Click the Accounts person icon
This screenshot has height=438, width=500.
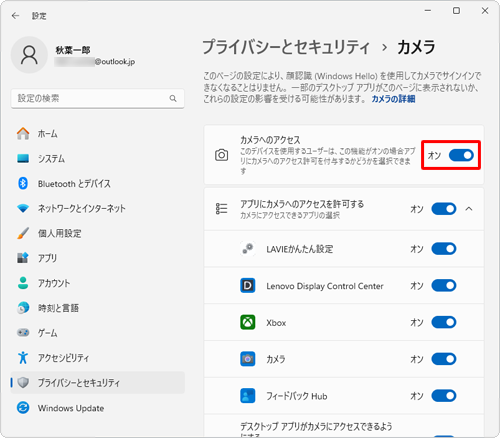[23, 283]
